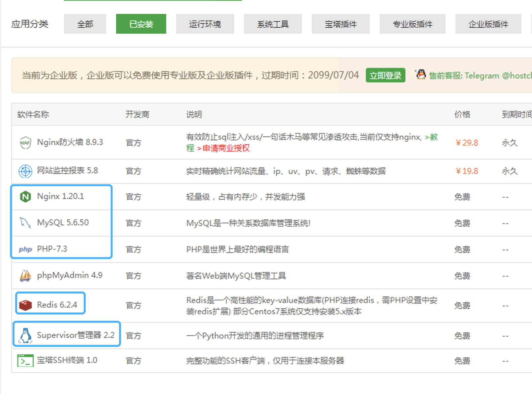Switch to the 运行环境 category
532x394 pixels.
click(205, 24)
